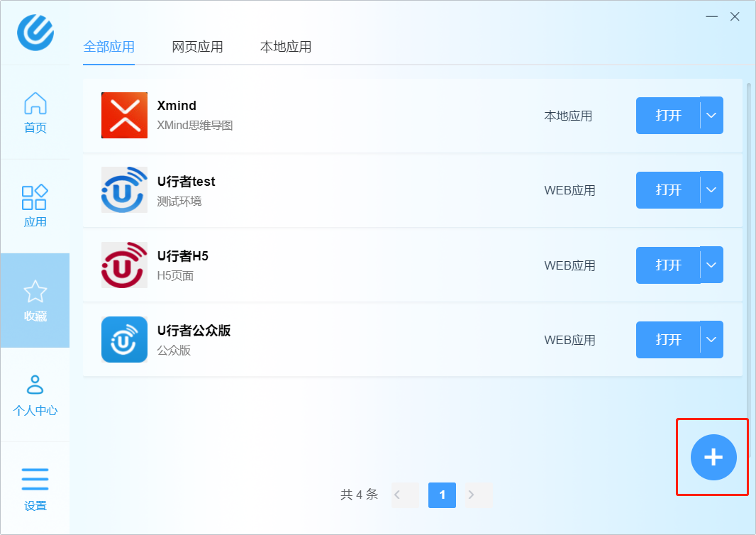Viewport: 756px width, 535px height.
Task: Open 个人中心 personal center
Action: pos(35,395)
